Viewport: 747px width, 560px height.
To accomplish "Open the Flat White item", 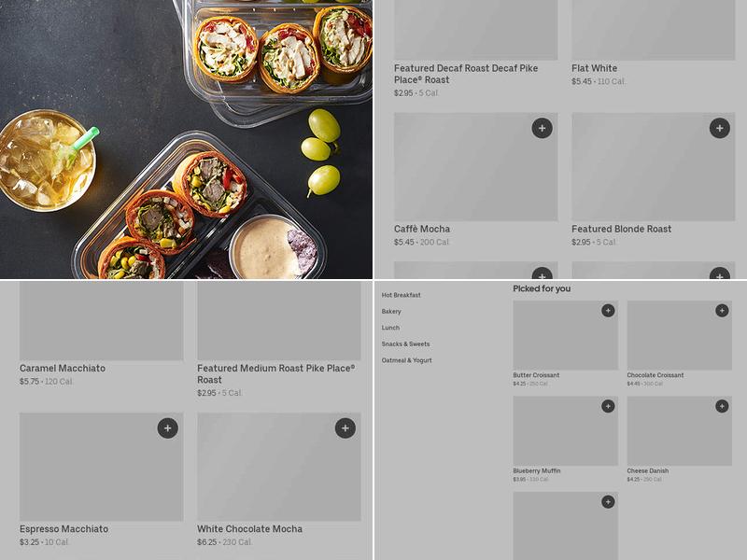I will point(594,68).
